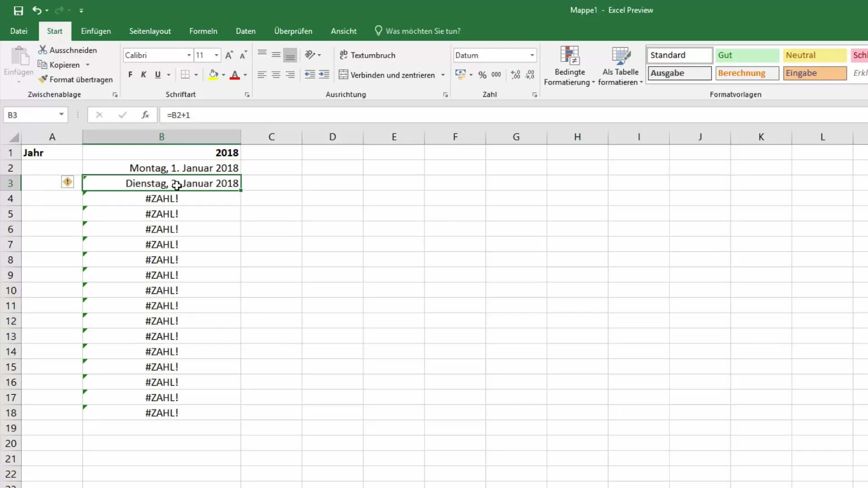
Task: Open the Zwischenablage dialog launcher
Action: click(x=115, y=95)
